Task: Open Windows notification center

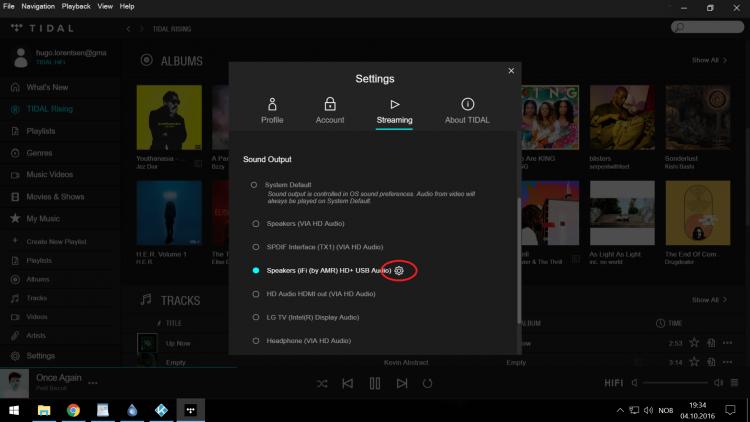Action: click(x=730, y=410)
